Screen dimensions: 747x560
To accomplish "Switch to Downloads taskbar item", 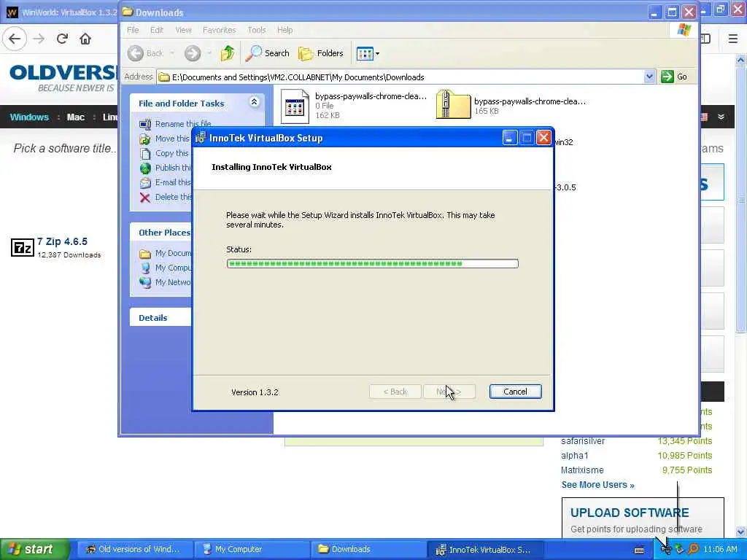I will (368, 549).
